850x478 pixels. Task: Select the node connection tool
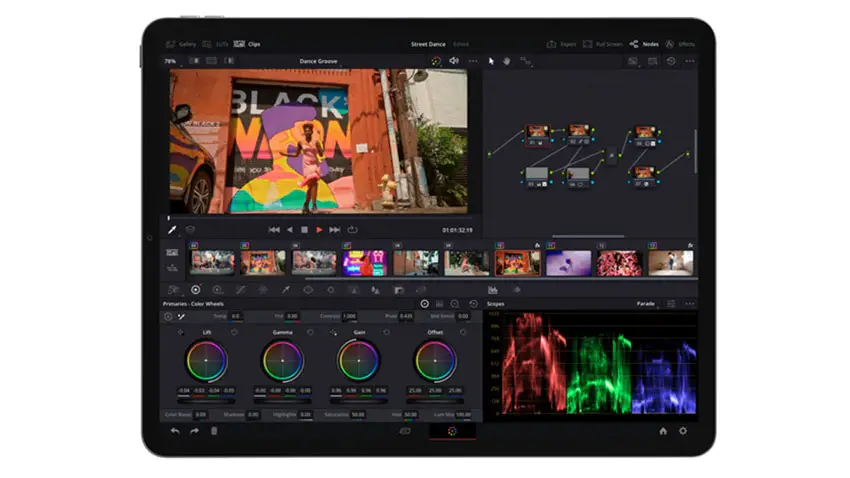point(525,61)
